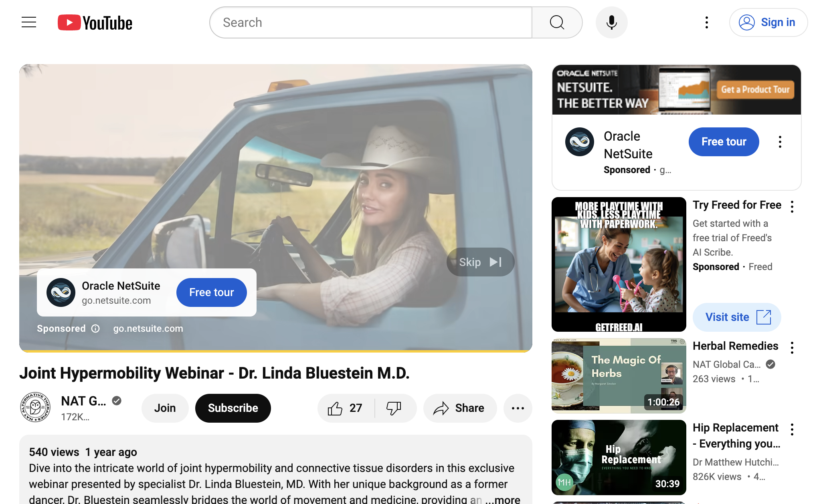The width and height of the screenshot is (821, 504).
Task: Click the NAT G... channel name
Action: (x=83, y=401)
